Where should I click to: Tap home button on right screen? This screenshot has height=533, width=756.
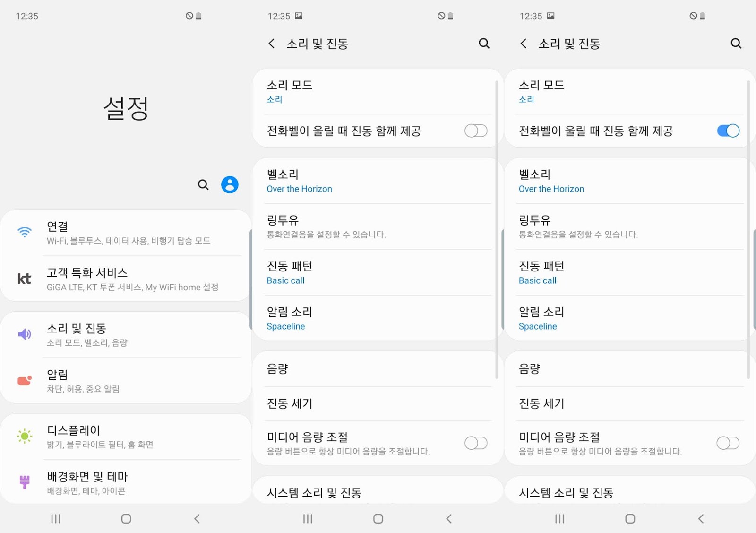point(630,519)
